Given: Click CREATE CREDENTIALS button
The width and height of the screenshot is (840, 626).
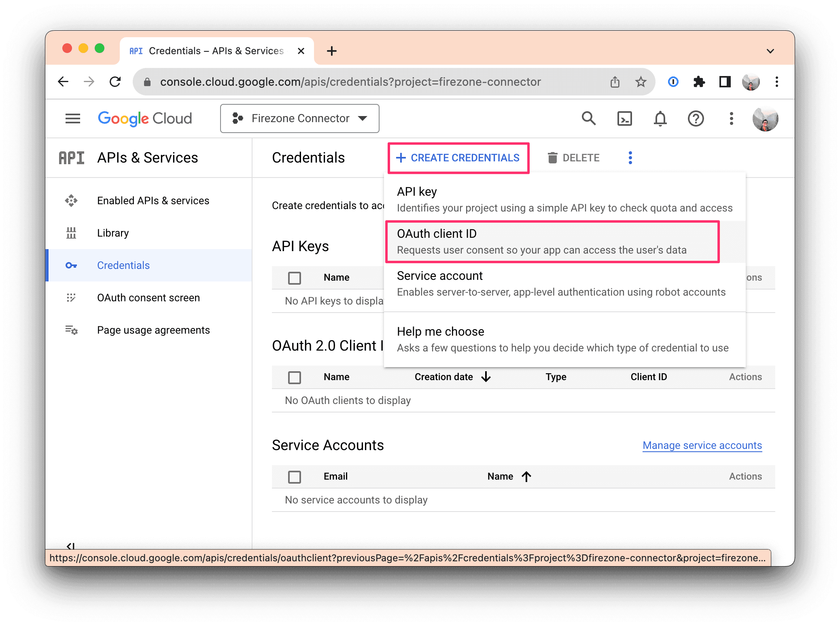Looking at the screenshot, I should click(x=458, y=158).
